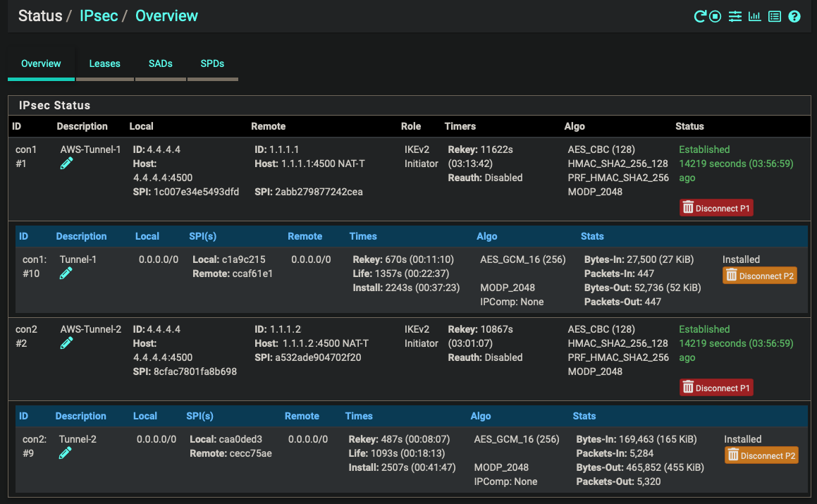This screenshot has width=817, height=504.
Task: Click pencil icon under Tunnel-1 description
Action: click(x=66, y=273)
